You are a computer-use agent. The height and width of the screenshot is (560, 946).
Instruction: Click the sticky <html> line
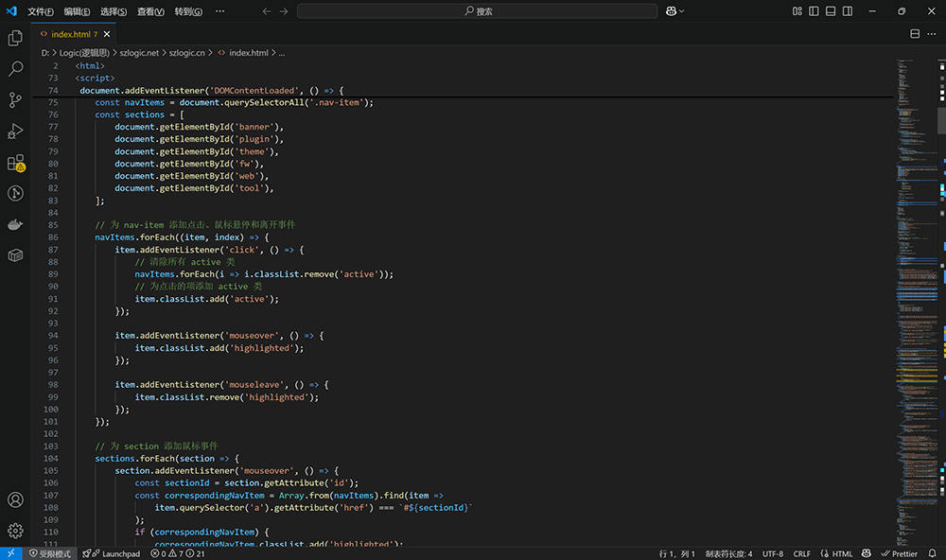[x=90, y=66]
